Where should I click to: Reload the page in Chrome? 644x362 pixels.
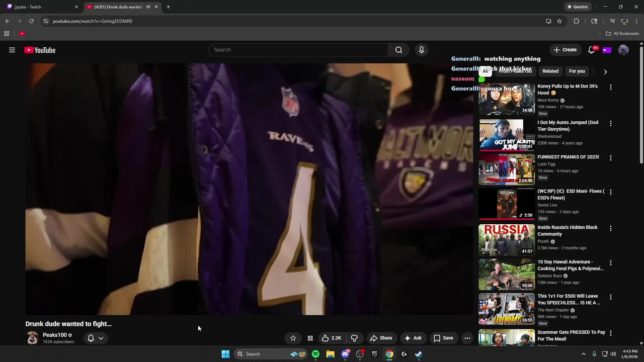coord(31,21)
